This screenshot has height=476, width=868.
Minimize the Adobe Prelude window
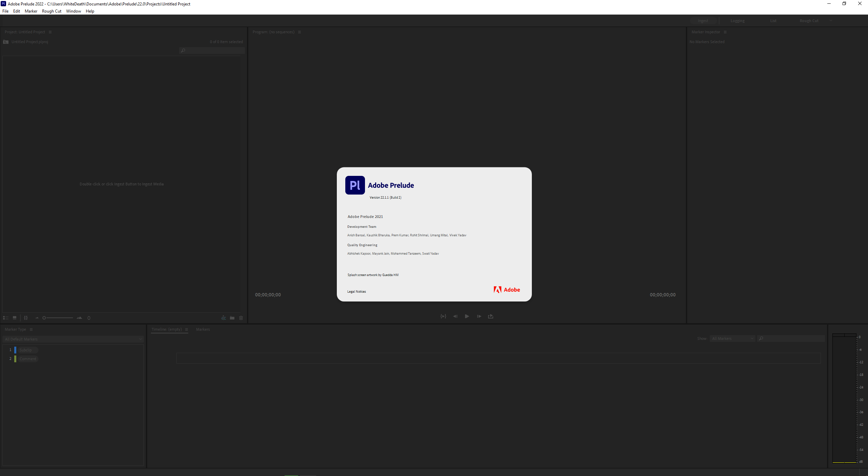(829, 4)
